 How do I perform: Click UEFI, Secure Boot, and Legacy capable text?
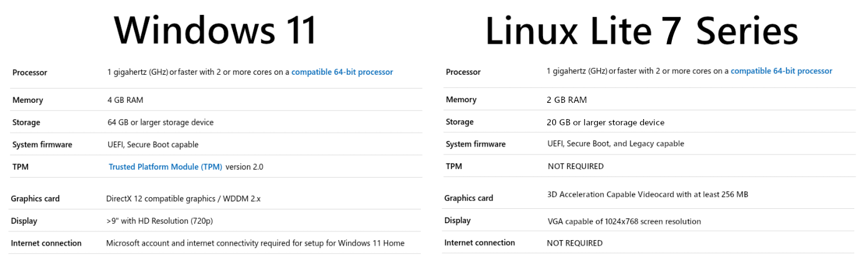[615, 144]
